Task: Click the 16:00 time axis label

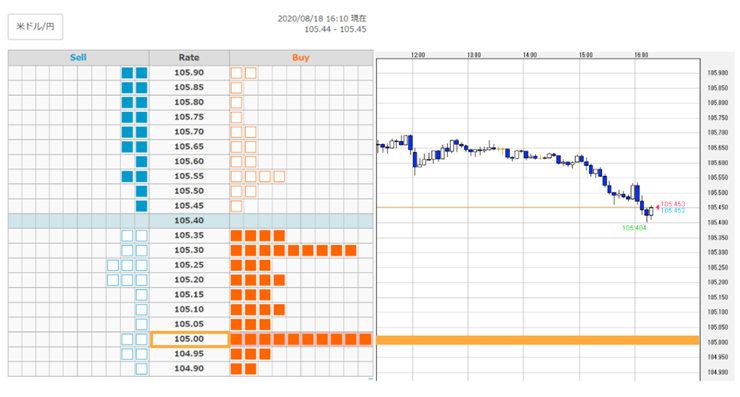Action: 641,55
